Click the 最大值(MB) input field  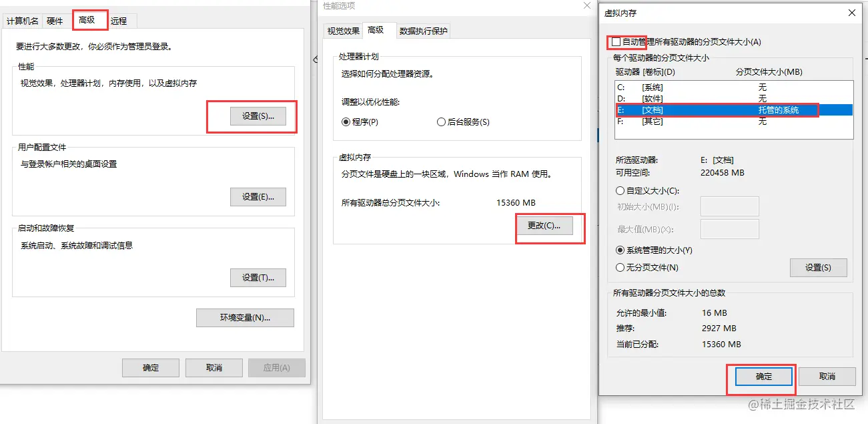click(x=730, y=229)
